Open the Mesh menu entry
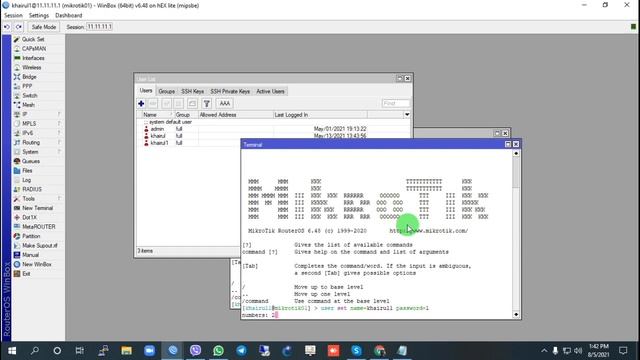640x360 pixels. (28, 105)
